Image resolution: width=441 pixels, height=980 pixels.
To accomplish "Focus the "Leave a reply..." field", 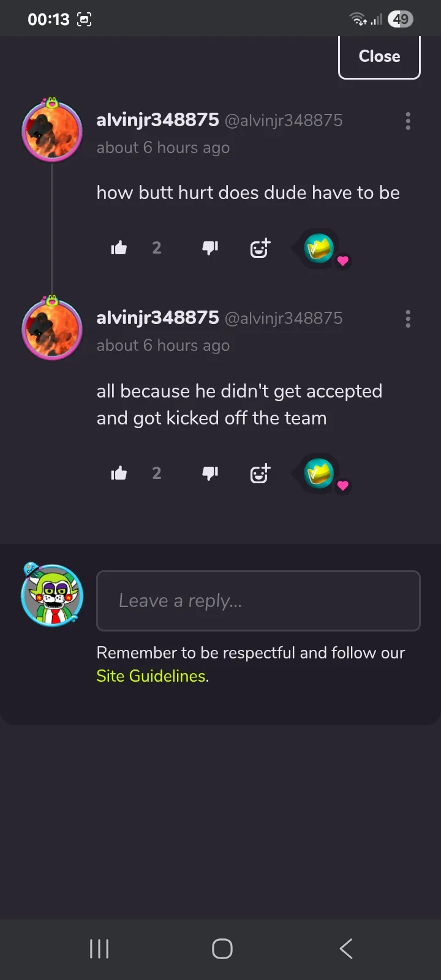I will point(258,601).
